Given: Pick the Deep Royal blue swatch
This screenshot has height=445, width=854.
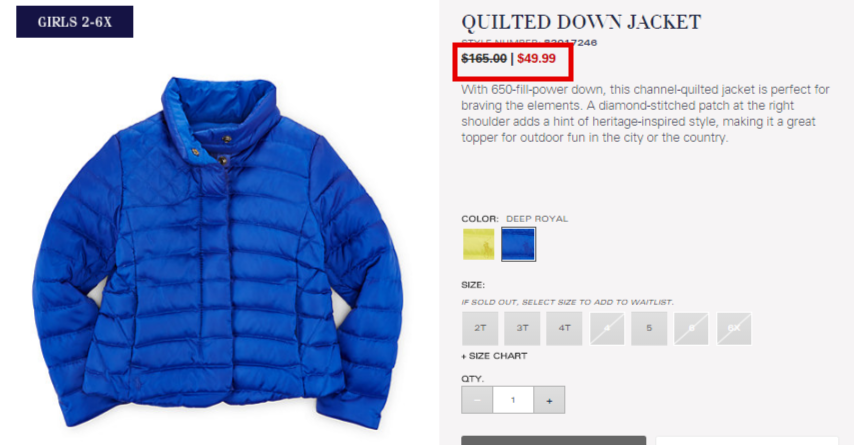Looking at the screenshot, I should [518, 244].
